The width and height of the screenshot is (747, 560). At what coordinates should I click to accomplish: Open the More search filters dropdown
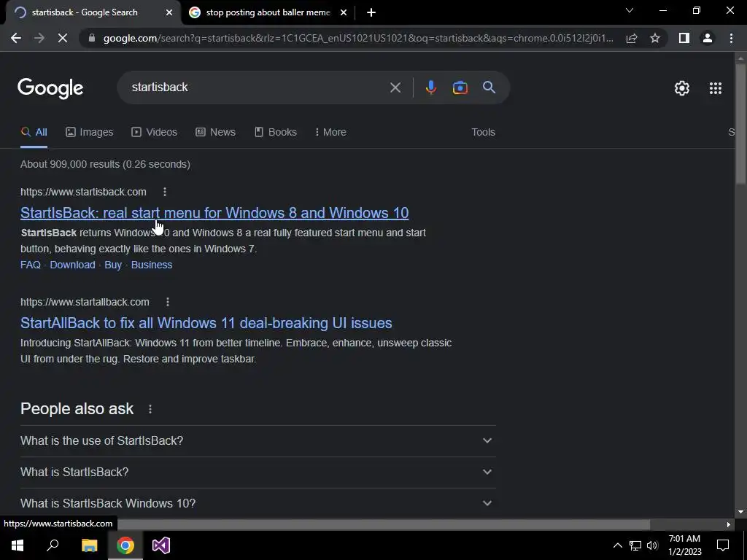(330, 133)
